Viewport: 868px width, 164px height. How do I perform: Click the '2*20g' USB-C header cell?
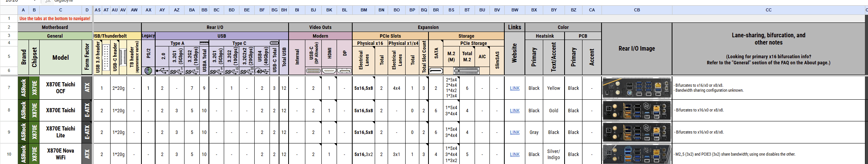(118, 88)
